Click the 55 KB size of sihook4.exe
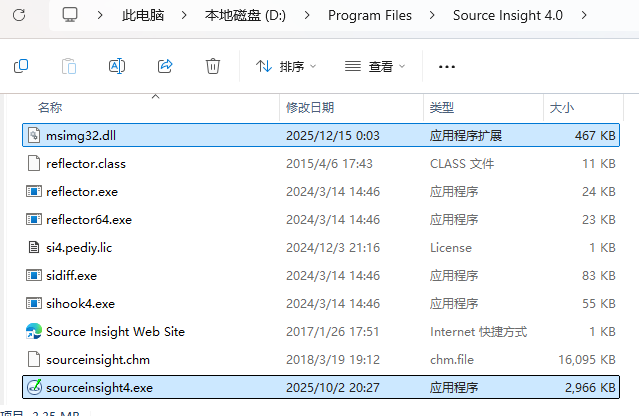 click(x=599, y=304)
